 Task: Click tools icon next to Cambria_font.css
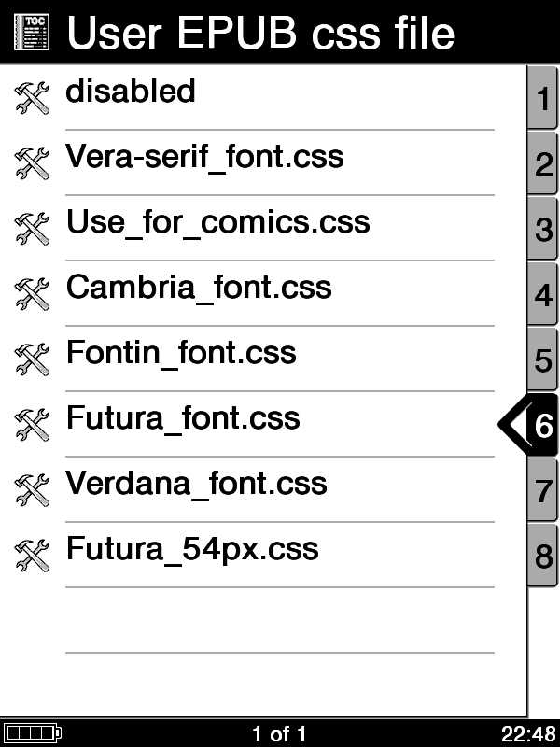33,293
